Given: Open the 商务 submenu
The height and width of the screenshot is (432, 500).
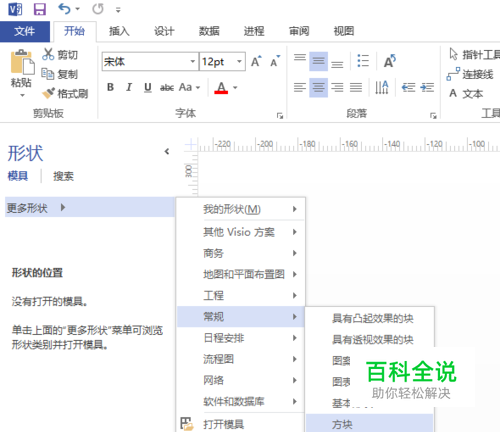Looking at the screenshot, I should tap(241, 253).
